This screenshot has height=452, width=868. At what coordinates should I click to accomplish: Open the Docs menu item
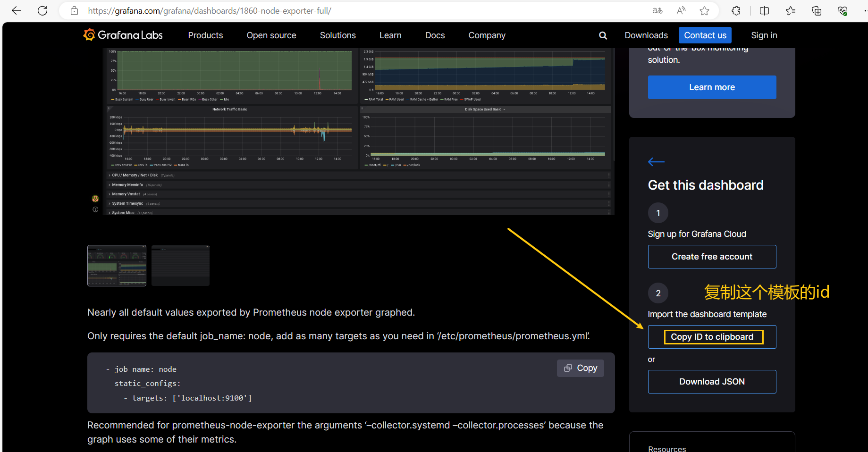435,35
